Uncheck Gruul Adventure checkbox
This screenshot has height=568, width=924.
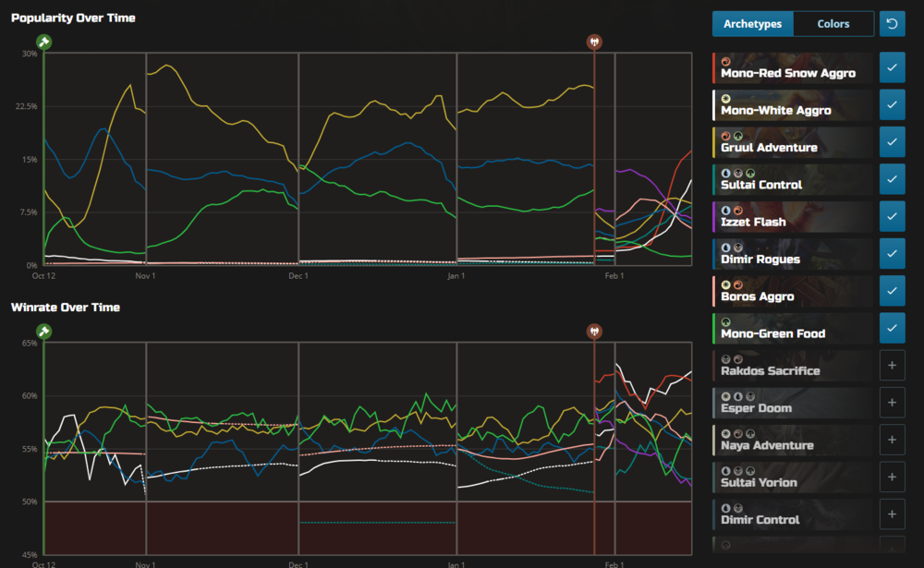[x=892, y=142]
